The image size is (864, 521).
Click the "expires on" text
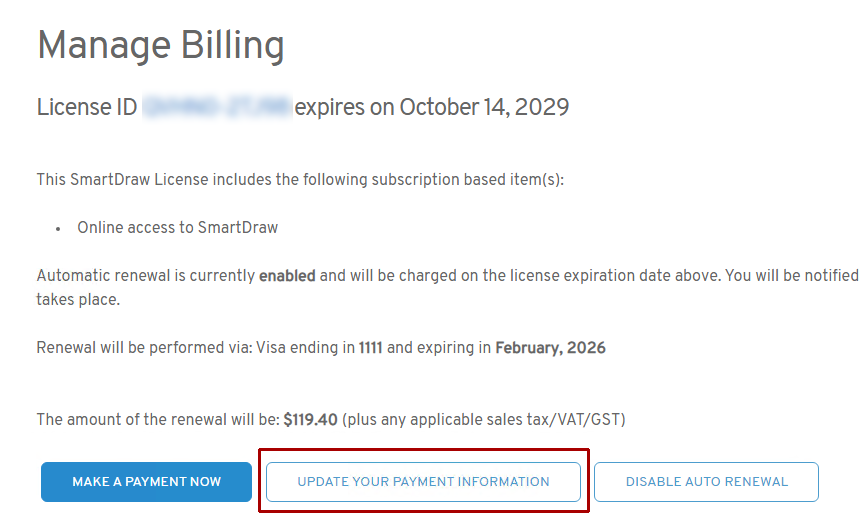click(329, 106)
